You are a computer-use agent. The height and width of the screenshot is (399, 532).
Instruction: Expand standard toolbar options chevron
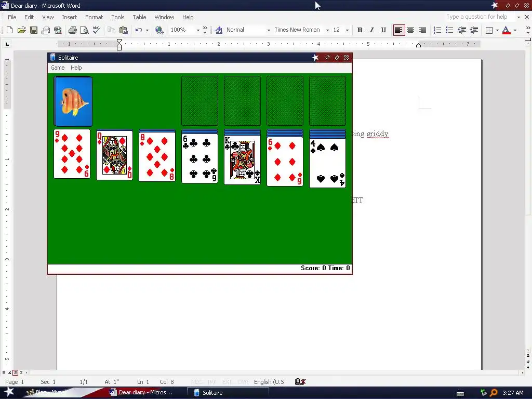click(205, 30)
